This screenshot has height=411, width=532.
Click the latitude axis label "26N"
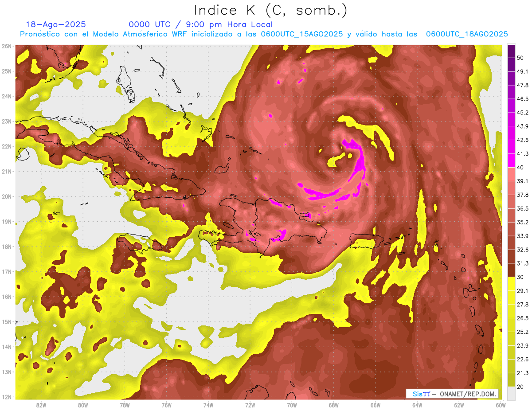7,46
